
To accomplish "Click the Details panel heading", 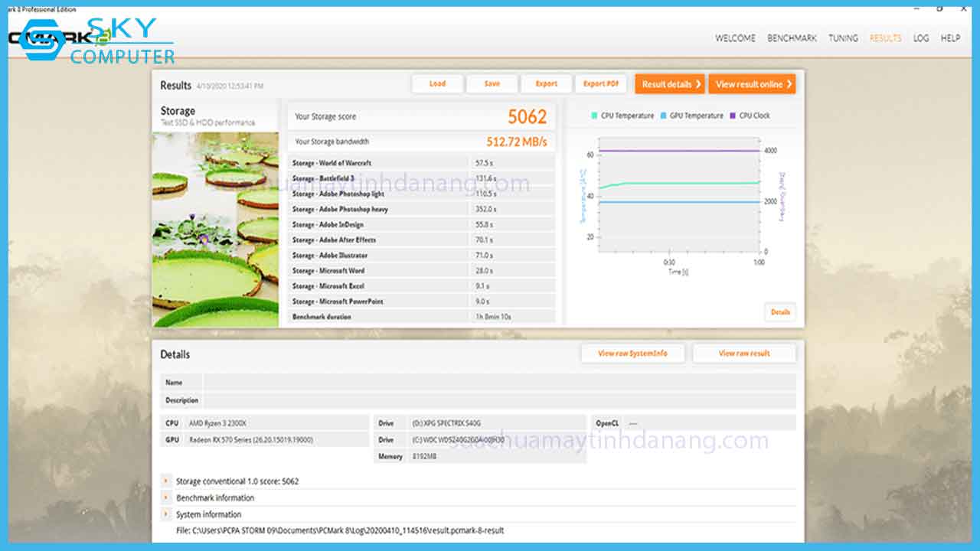I will (x=175, y=354).
